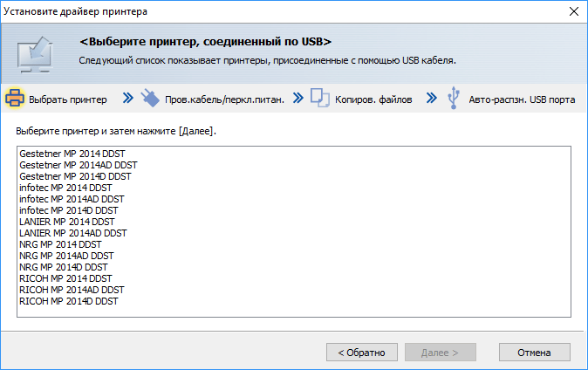Viewport: 588px width, 370px height.
Task: Select the Копиров. файлов step label
Action: (x=373, y=99)
